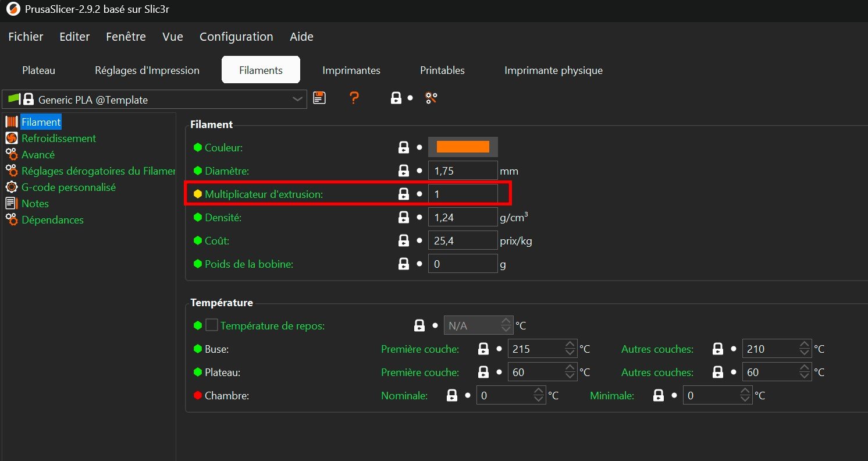
Task: Click the lock icon on the Couleur row
Action: click(404, 147)
